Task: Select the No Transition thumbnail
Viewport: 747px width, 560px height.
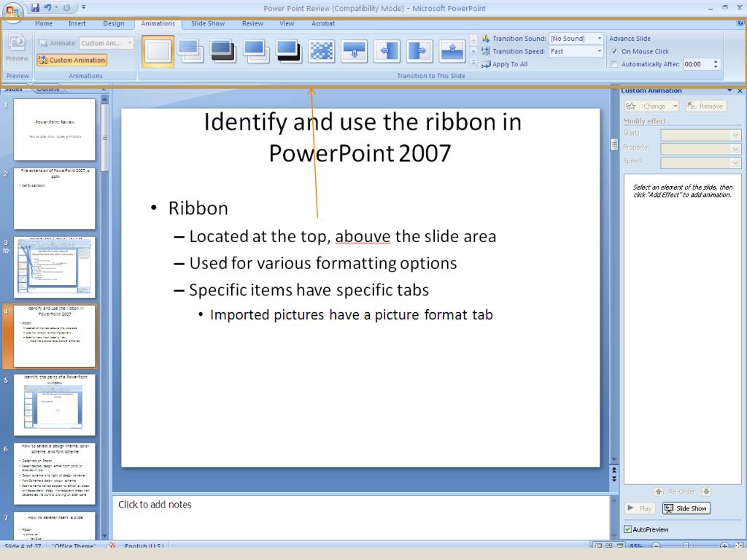Action: 158,51
